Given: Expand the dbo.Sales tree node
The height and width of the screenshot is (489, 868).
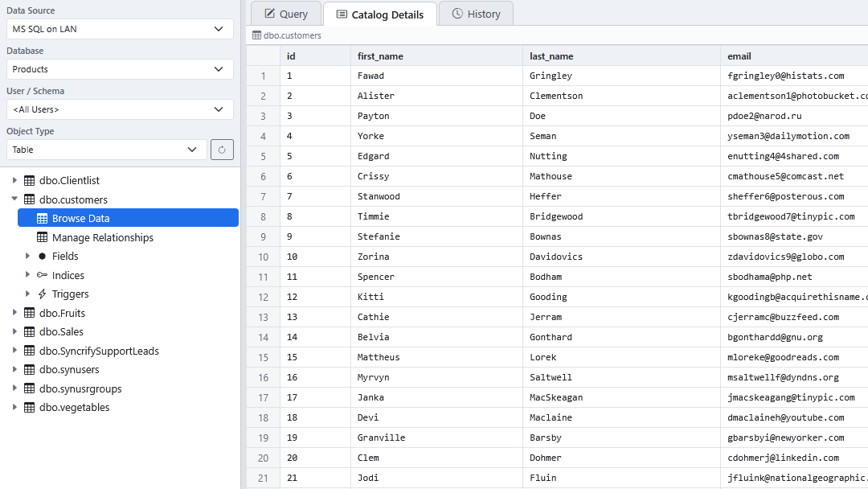Looking at the screenshot, I should (x=15, y=331).
